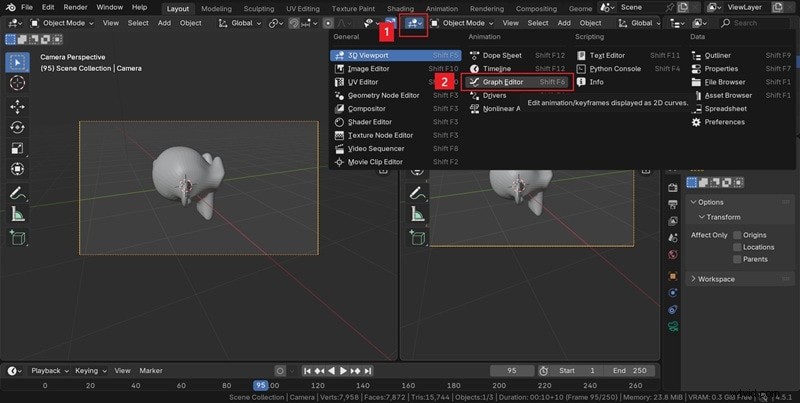This screenshot has height=403, width=800.
Task: Click the Blender logo icon
Action: (x=10, y=8)
